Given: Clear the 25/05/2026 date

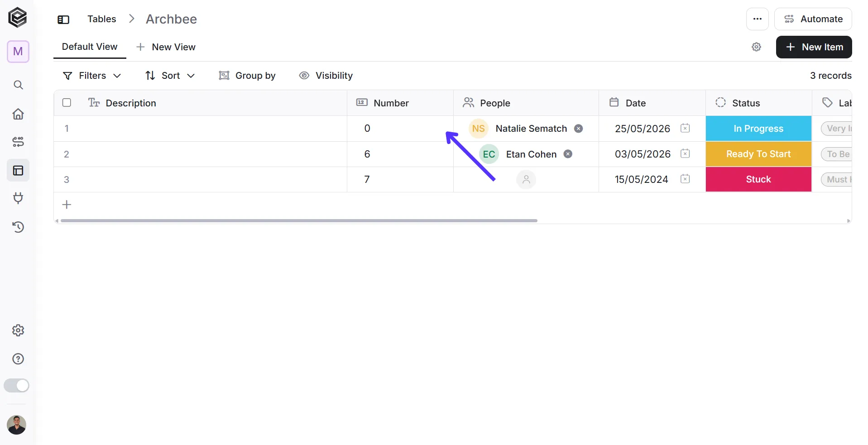Looking at the screenshot, I should [x=685, y=128].
